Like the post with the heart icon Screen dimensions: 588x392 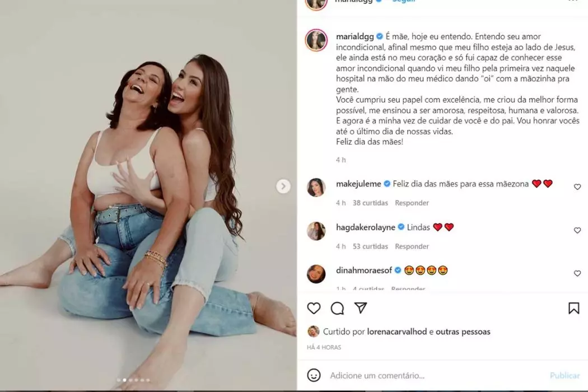[x=314, y=308]
